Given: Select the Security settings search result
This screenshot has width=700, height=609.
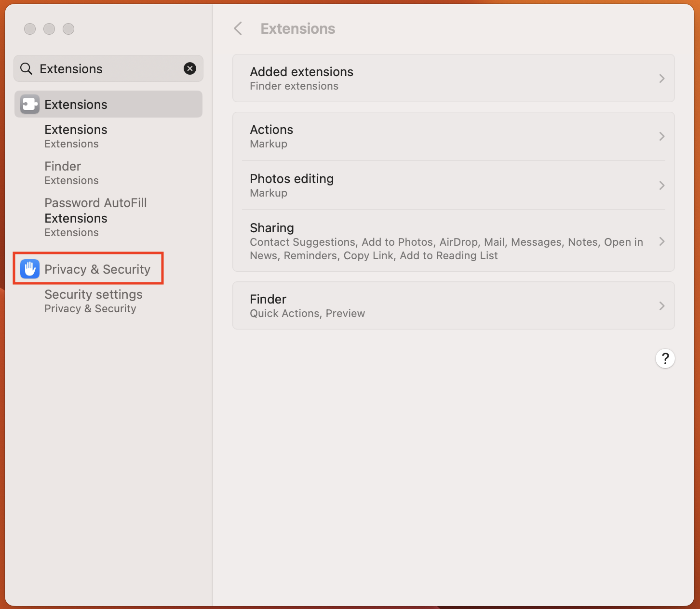Looking at the screenshot, I should click(x=94, y=301).
